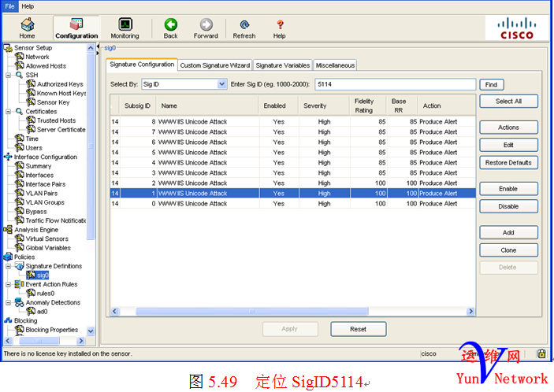Switch to Signature Configuration tab

click(142, 65)
